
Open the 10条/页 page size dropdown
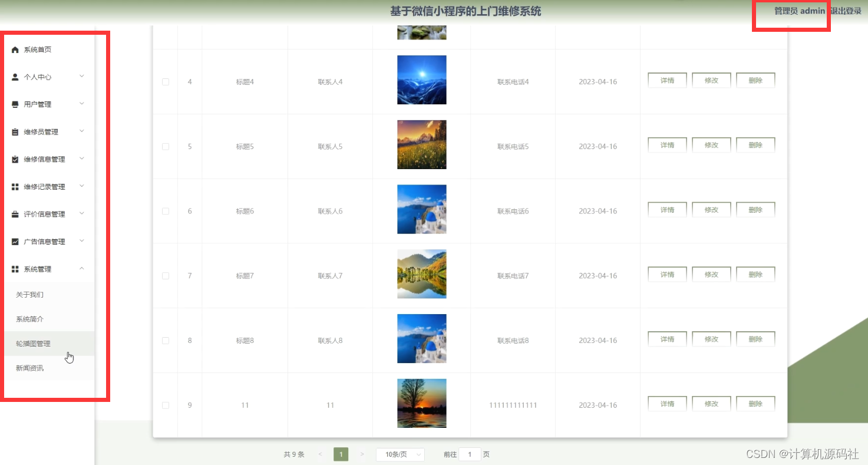(x=400, y=454)
